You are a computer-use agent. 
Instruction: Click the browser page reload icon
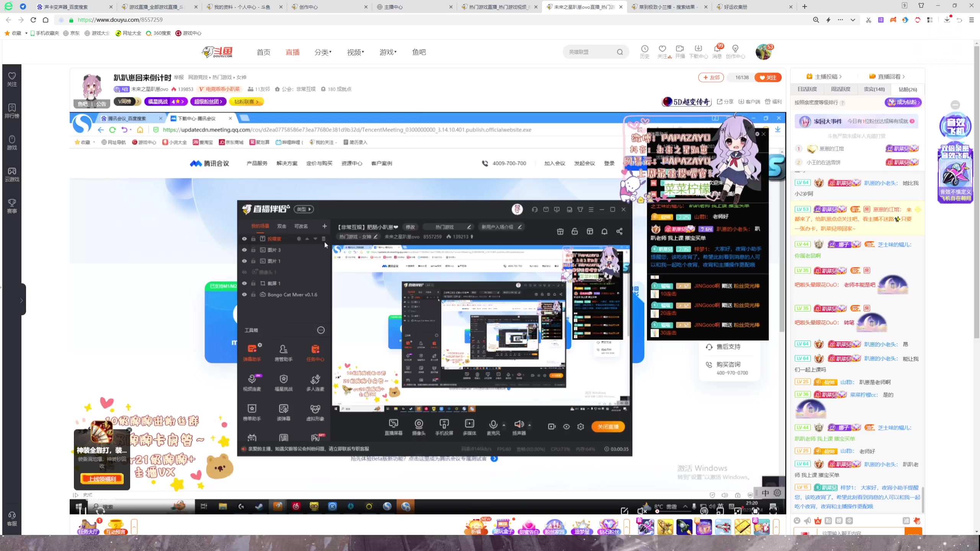click(33, 20)
